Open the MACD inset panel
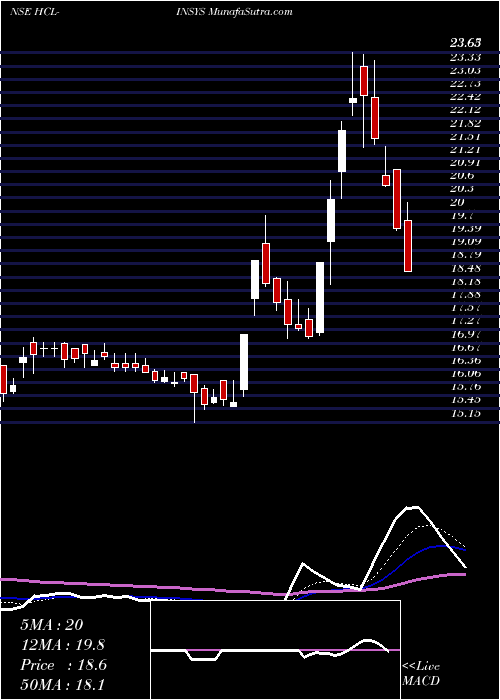 (275, 650)
